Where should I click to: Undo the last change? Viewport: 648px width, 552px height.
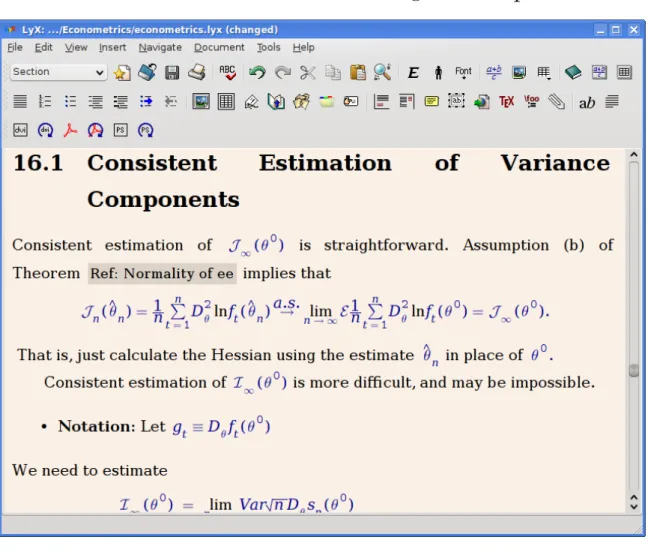point(257,73)
